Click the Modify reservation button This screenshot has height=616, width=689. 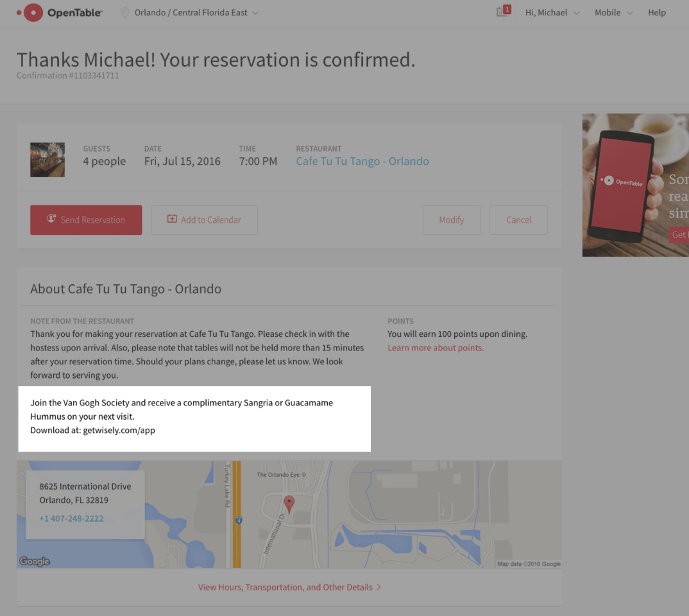(451, 220)
